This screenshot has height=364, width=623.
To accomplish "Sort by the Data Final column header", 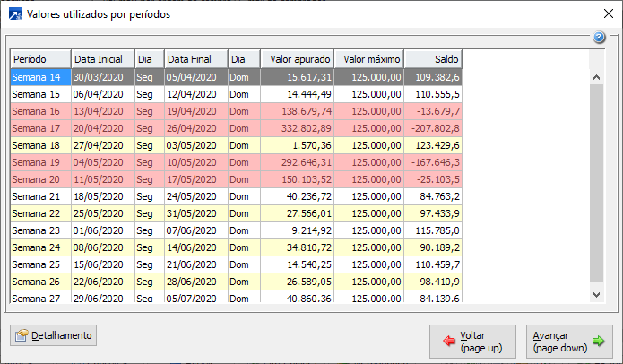I will pos(196,59).
